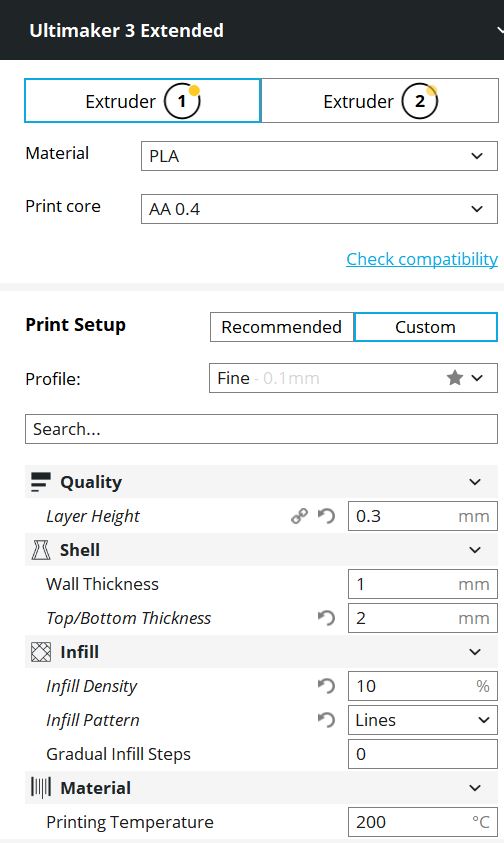Switch to Recommended print setup mode

282,327
